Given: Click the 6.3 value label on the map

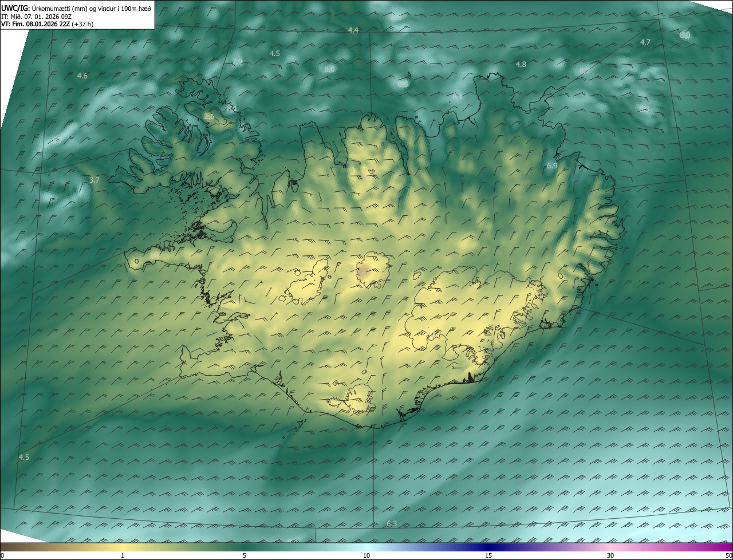Looking at the screenshot, I should click(x=392, y=524).
